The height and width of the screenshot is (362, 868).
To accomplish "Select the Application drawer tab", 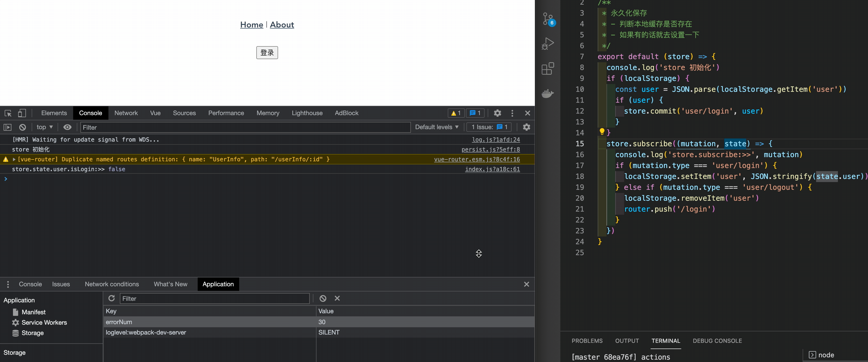I will [x=218, y=284].
